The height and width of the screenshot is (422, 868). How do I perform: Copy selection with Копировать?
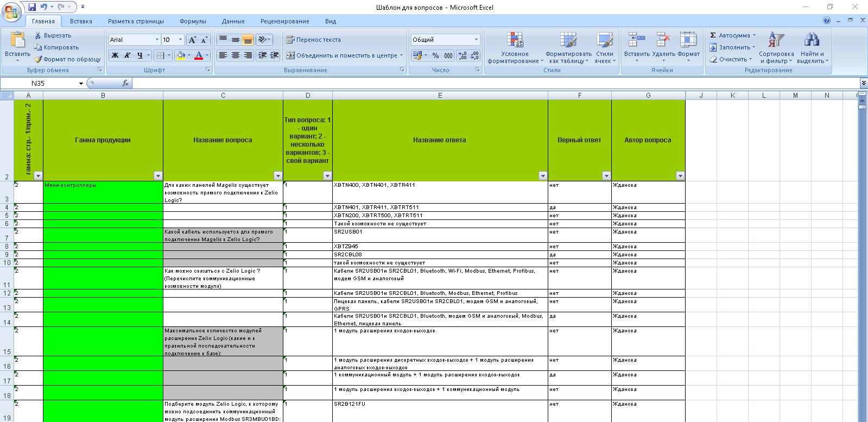point(56,47)
